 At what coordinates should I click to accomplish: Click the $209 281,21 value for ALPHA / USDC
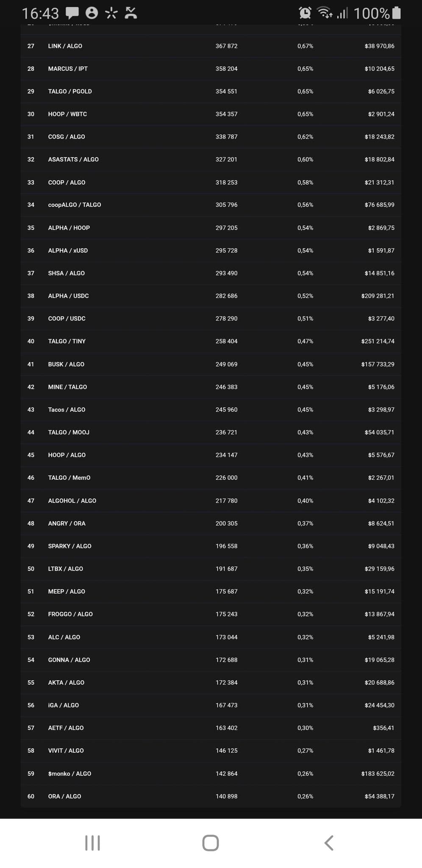tap(378, 296)
